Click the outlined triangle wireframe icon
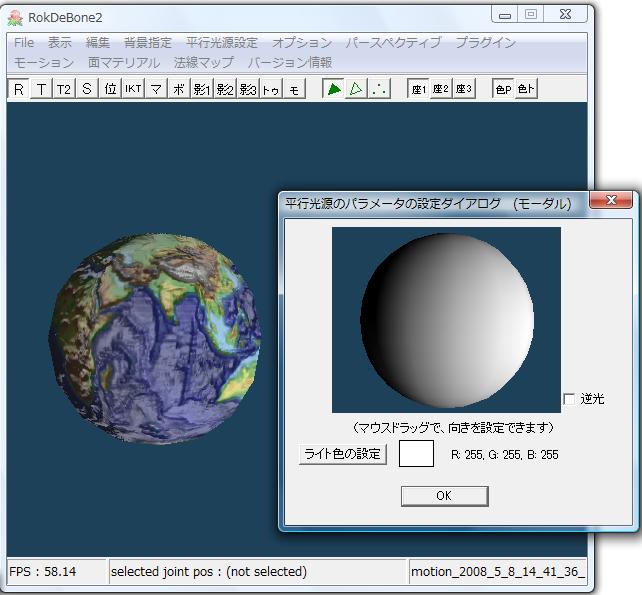 click(356, 89)
